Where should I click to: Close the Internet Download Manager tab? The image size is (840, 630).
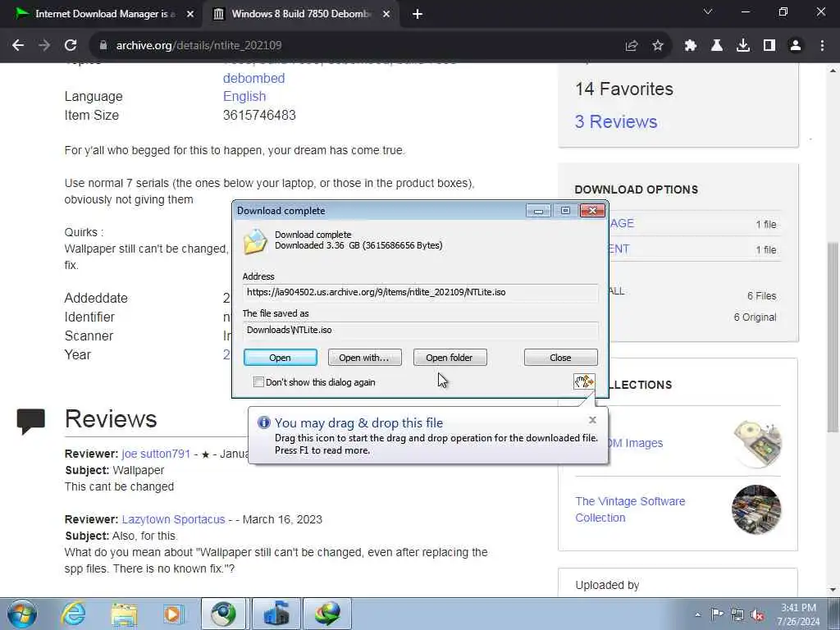[x=190, y=15]
